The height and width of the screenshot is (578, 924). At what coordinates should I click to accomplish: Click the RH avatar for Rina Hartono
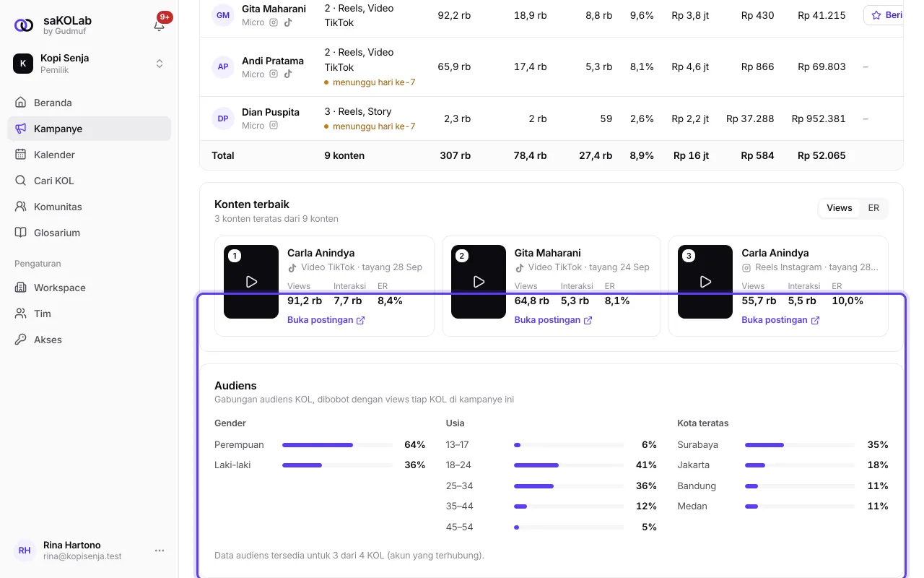click(x=25, y=551)
